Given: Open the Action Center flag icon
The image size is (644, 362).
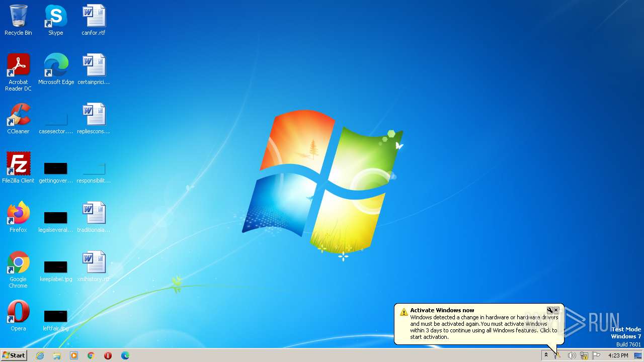Looking at the screenshot, I should pyautogui.click(x=596, y=355).
